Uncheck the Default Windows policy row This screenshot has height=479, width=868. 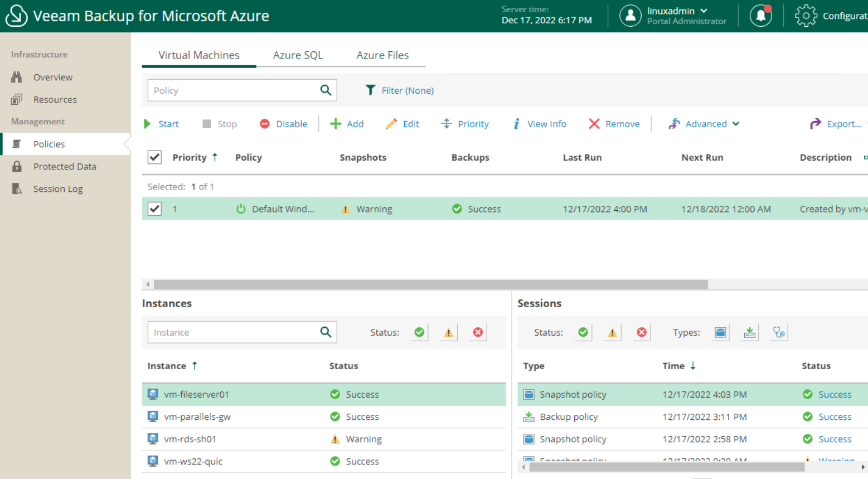(154, 209)
